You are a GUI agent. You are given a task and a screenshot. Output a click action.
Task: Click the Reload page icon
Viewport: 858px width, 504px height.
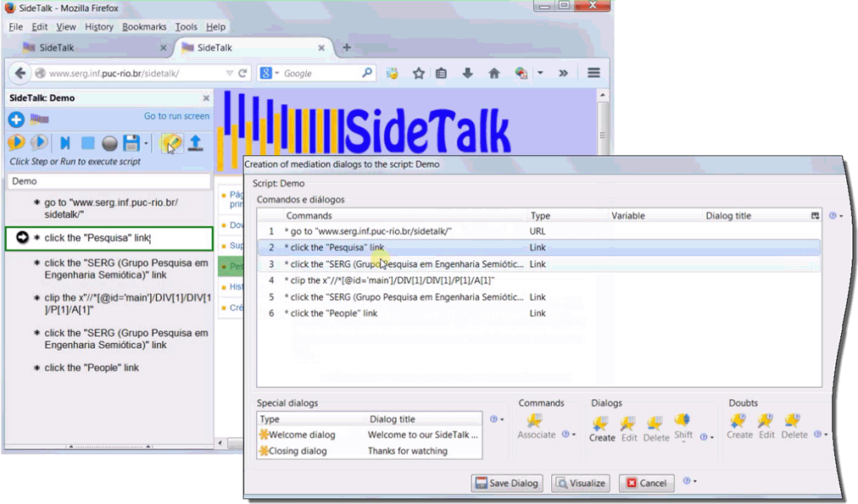[242, 73]
